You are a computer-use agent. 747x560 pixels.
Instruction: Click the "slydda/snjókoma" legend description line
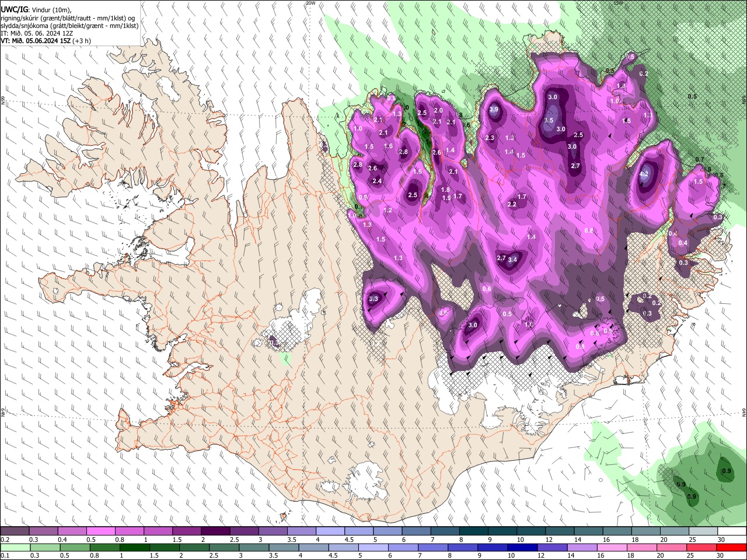tap(69, 26)
